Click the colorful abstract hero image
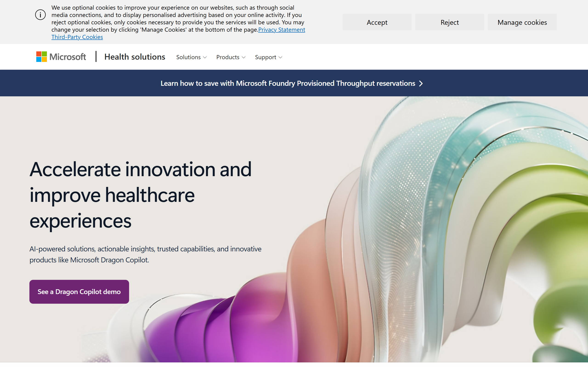 413,231
